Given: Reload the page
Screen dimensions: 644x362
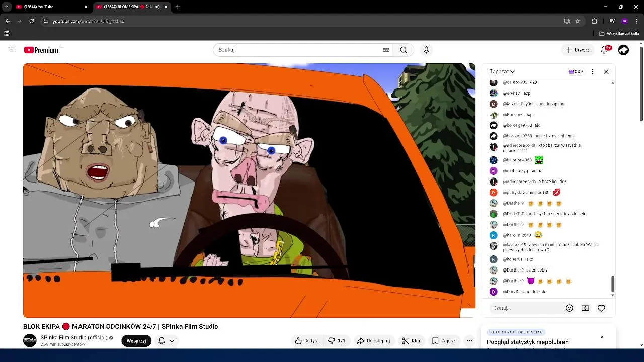Looking at the screenshot, I should tap(31, 21).
